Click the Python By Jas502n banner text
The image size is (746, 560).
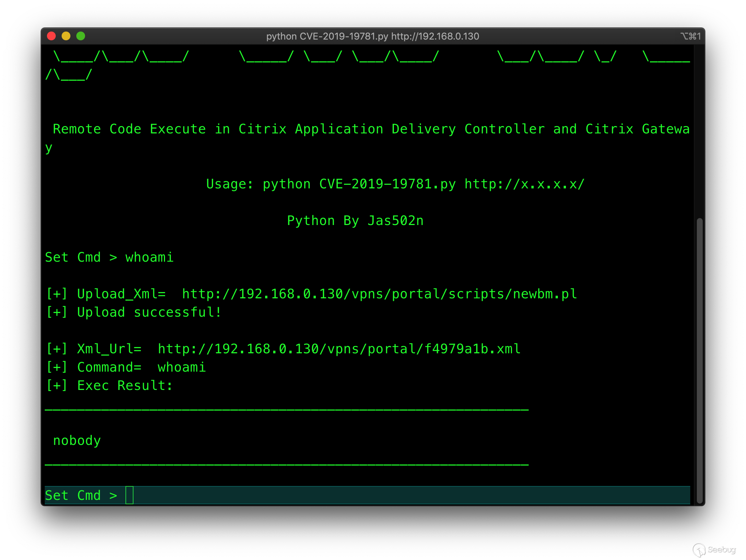pyautogui.click(x=355, y=220)
